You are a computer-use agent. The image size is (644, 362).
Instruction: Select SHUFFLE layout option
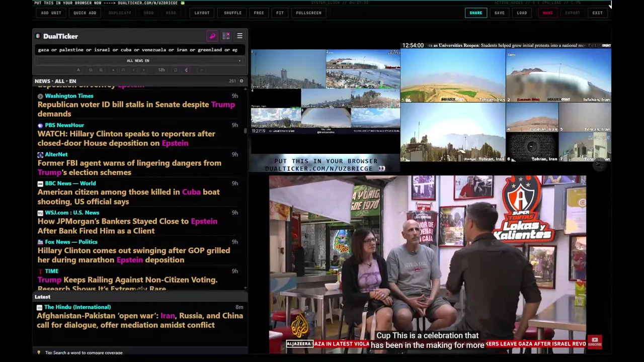[232, 13]
